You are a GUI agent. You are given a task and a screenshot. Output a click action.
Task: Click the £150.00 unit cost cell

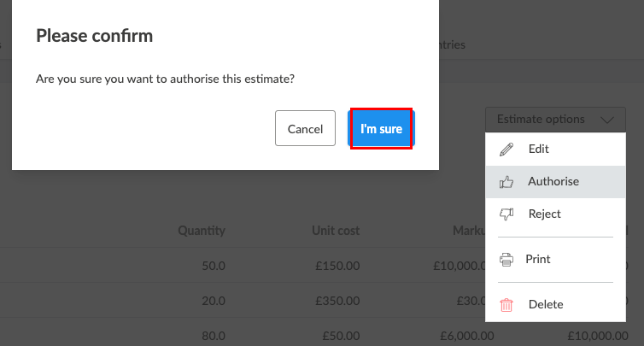pos(337,266)
